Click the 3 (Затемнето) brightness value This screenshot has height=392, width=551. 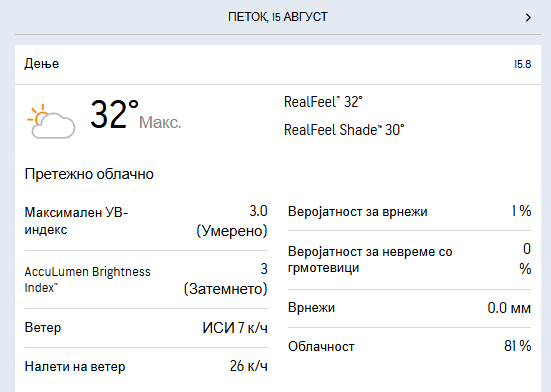coord(226,279)
